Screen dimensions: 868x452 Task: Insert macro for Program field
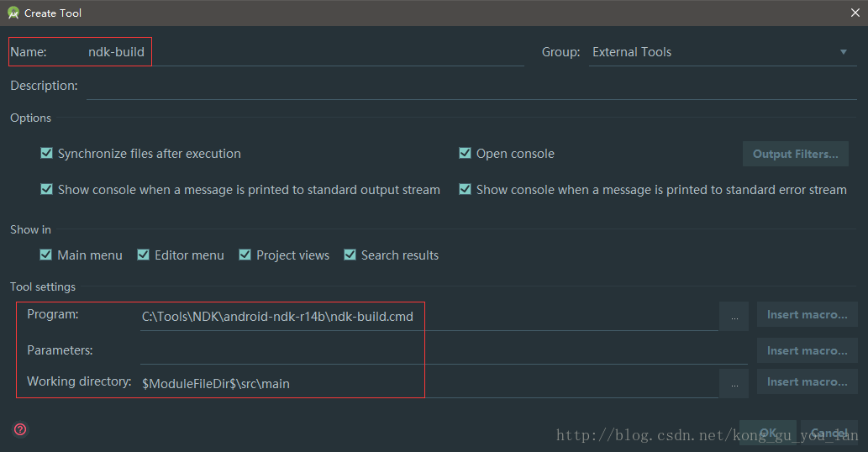coord(808,314)
